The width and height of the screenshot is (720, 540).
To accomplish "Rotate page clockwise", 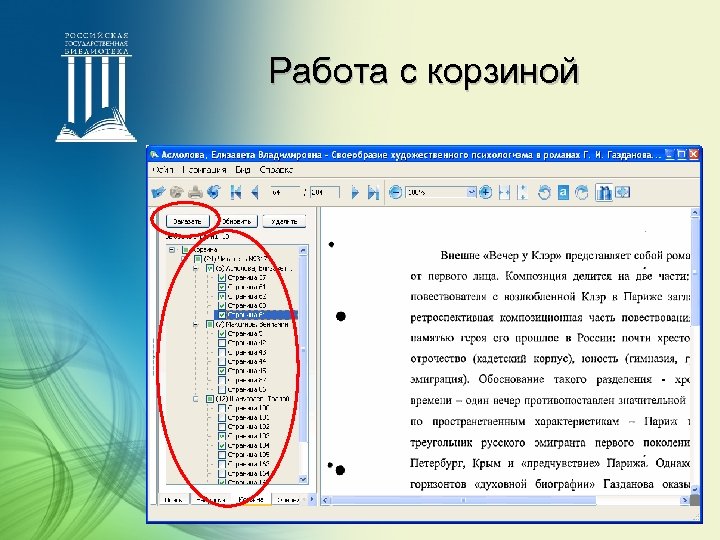I will click(582, 192).
